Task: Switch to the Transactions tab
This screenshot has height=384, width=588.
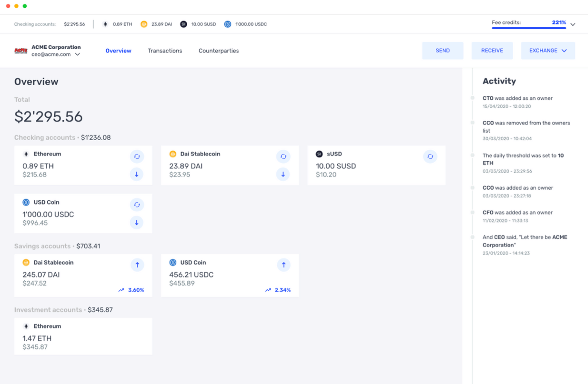Action: pos(165,51)
